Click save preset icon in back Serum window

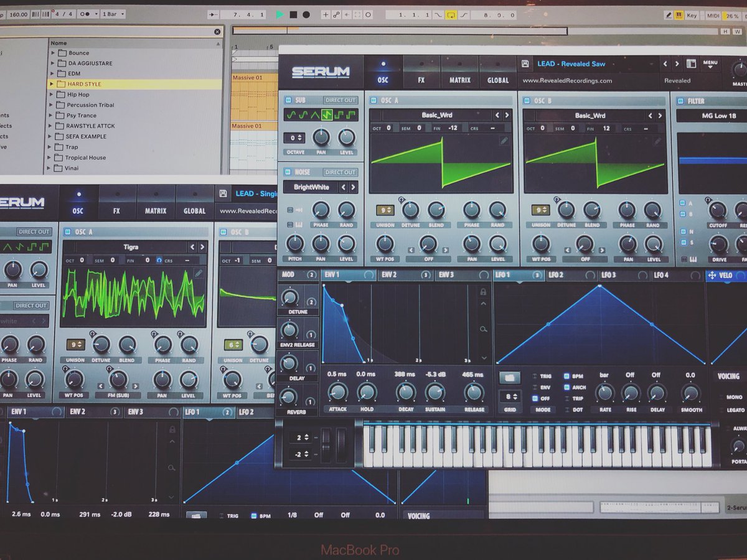(x=223, y=194)
